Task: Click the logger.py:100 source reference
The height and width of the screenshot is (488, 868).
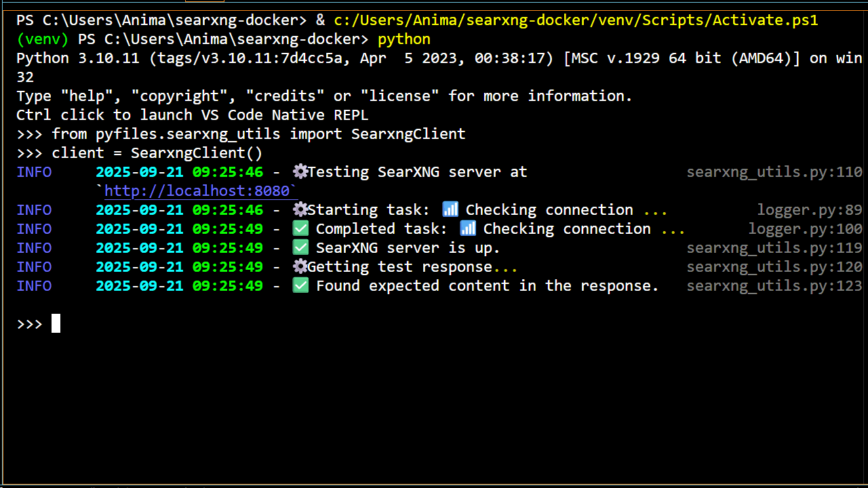Action: pyautogui.click(x=805, y=228)
